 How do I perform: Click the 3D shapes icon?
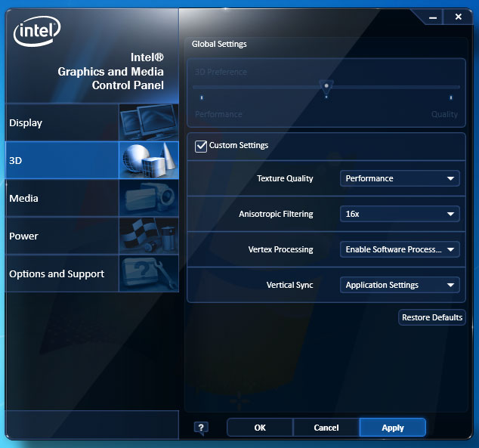(x=148, y=160)
